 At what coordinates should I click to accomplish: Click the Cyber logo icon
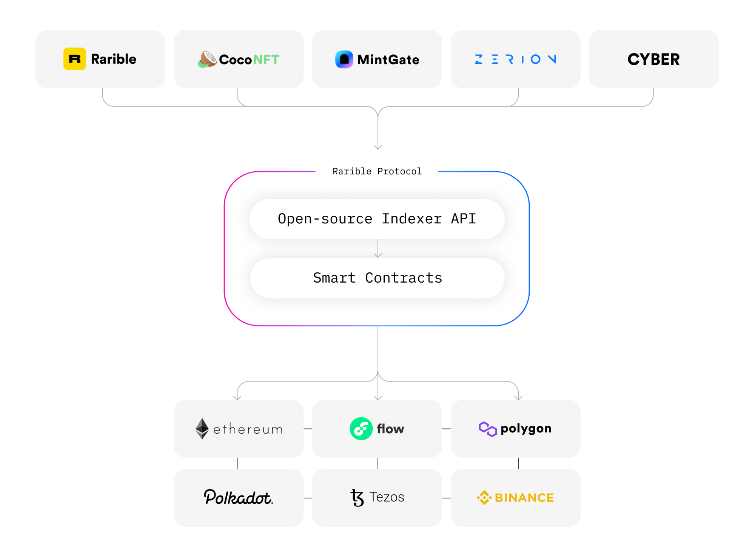coord(647,59)
